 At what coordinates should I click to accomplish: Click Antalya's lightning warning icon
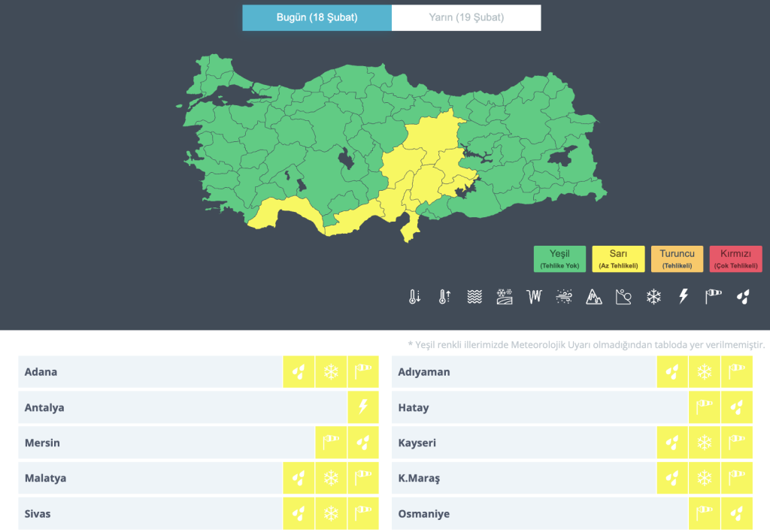[363, 407]
